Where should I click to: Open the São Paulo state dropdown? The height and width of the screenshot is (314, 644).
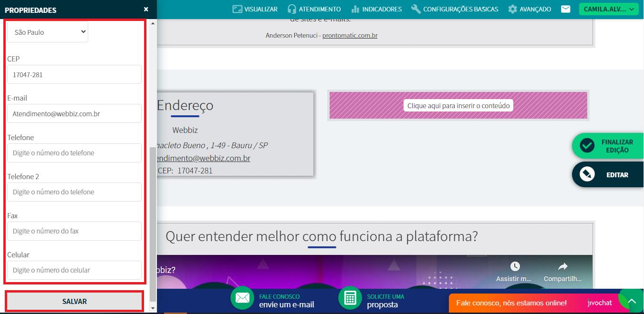(48, 32)
